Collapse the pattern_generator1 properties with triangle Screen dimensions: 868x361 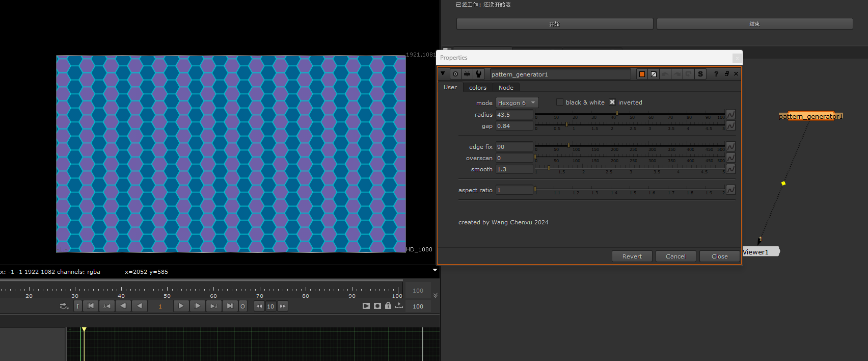pos(443,73)
